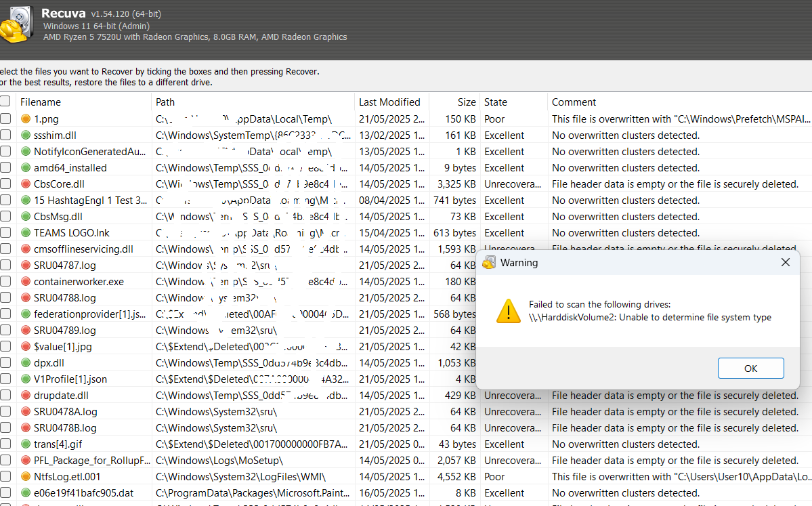This screenshot has height=506, width=812.
Task: Click the green dot of 15 HashtagEngl file
Action: click(25, 200)
